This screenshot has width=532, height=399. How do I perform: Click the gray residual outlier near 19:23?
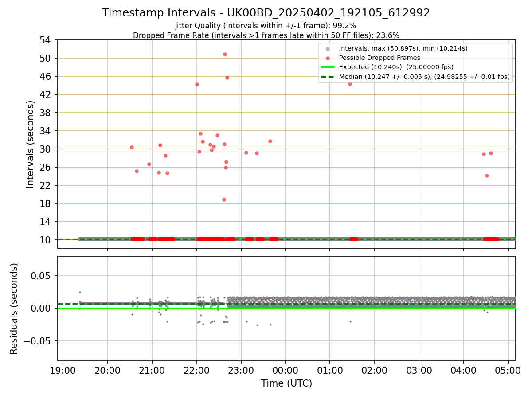(80, 292)
